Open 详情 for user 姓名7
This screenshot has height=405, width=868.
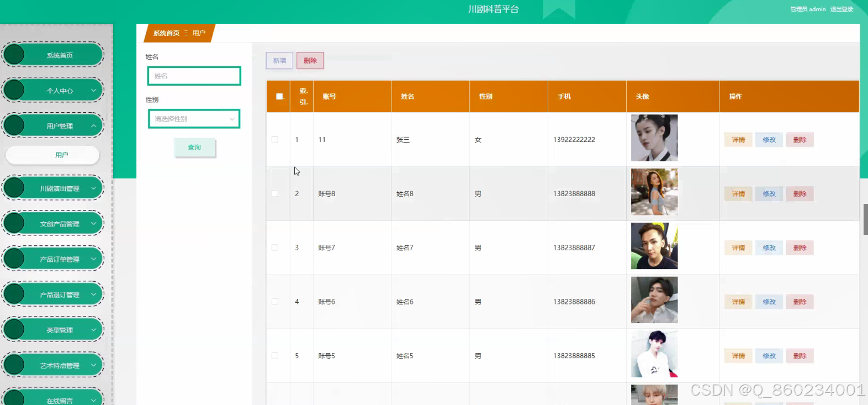738,248
